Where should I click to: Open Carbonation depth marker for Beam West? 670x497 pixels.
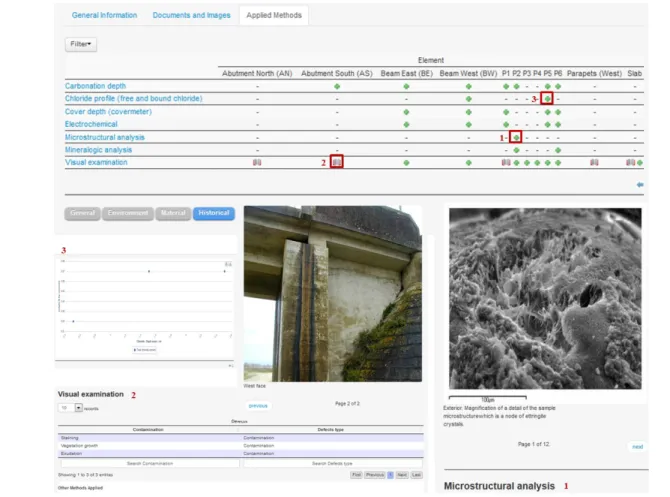(469, 86)
